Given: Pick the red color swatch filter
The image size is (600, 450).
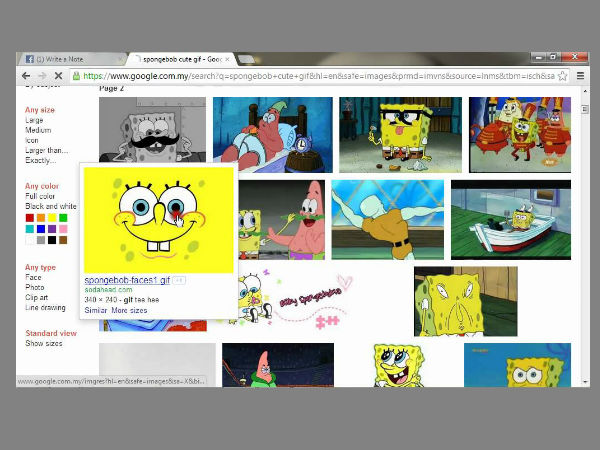Looking at the screenshot, I should tap(29, 218).
